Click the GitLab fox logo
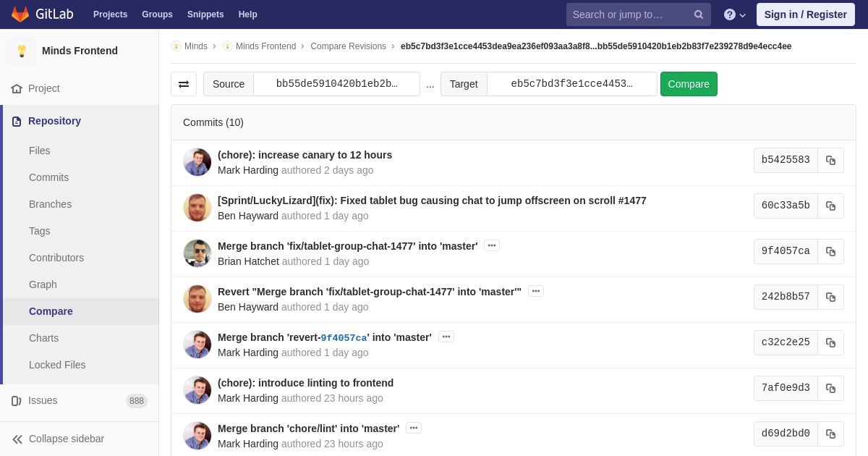 20,14
